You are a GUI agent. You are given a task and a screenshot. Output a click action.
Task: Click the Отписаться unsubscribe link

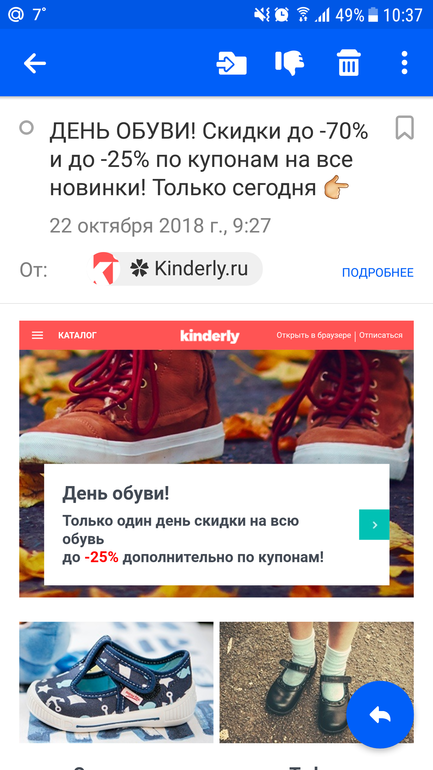tap(380, 335)
